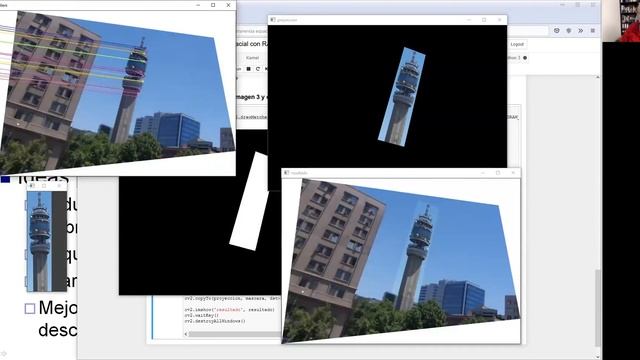This screenshot has width=640, height=360.
Task: Click the webcam thumbnail of the presenter
Action: point(621,20)
